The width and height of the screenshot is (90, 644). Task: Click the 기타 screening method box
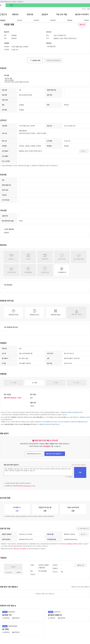tap(76, 383)
